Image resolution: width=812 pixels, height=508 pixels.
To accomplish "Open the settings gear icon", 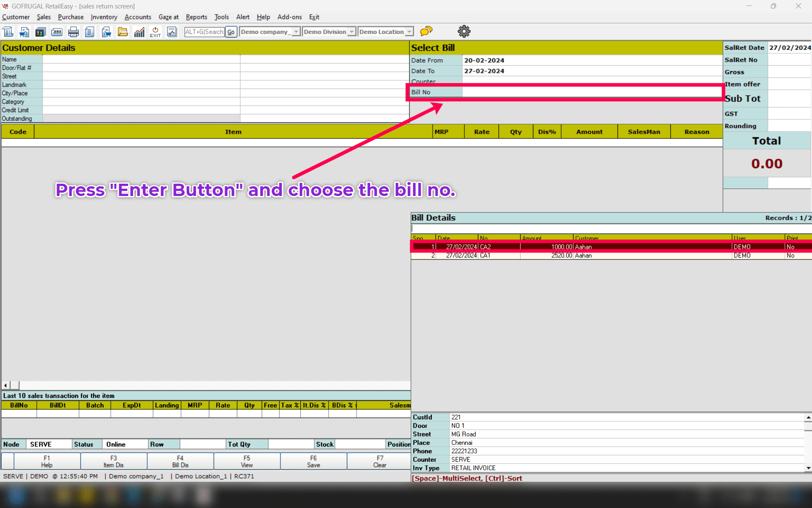I will [464, 31].
